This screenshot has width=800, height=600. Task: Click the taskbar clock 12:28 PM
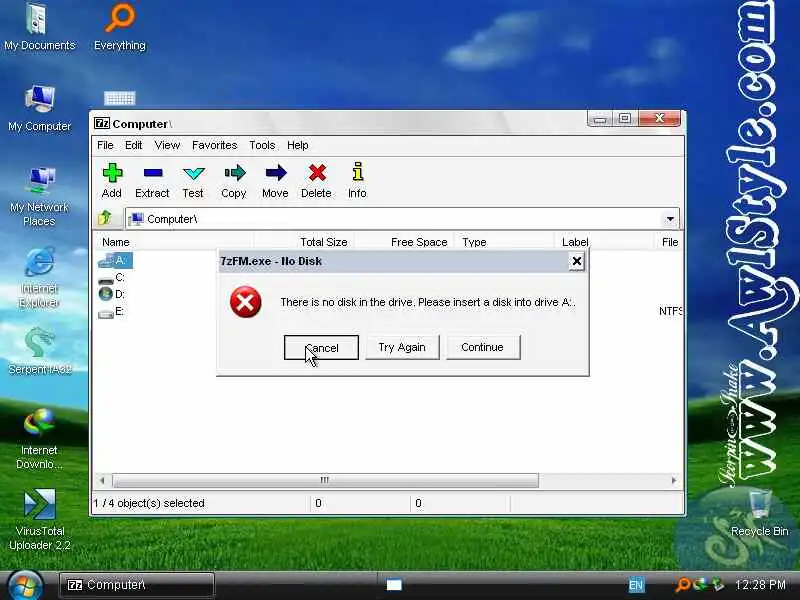click(x=760, y=585)
